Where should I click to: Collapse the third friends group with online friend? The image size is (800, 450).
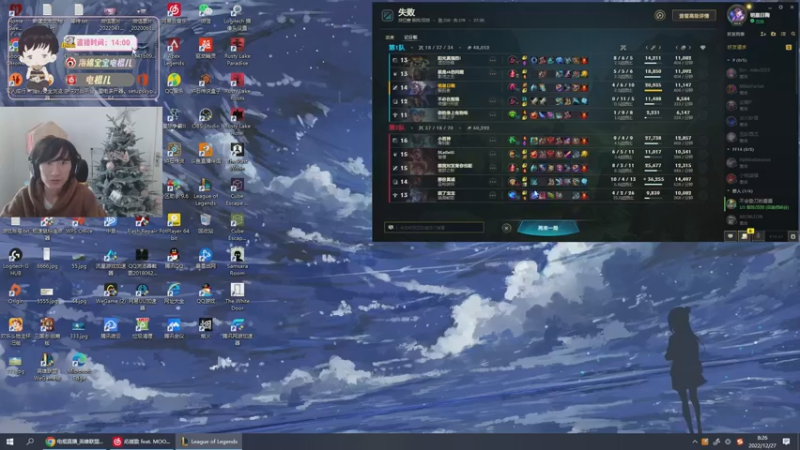[x=729, y=191]
